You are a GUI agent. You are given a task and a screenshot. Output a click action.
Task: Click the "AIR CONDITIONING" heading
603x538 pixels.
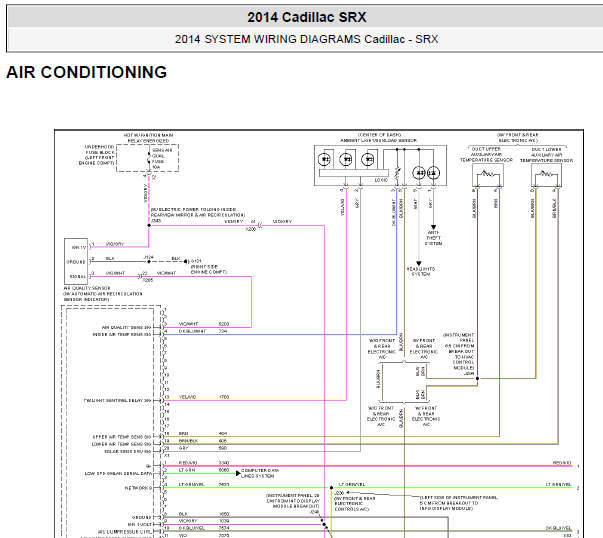(87, 72)
